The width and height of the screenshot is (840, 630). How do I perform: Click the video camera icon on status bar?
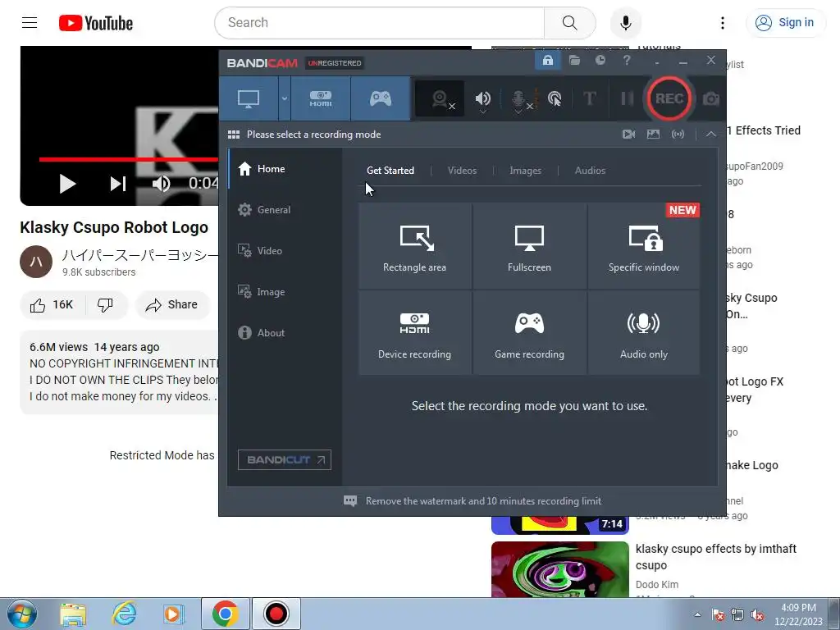tap(629, 134)
